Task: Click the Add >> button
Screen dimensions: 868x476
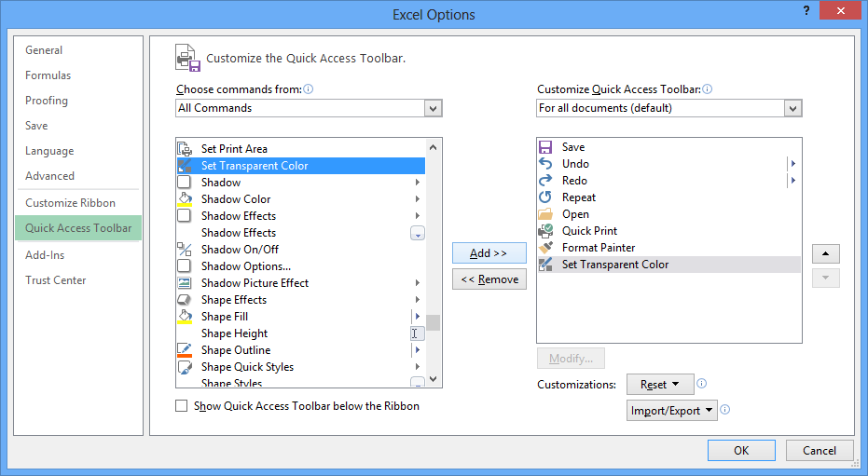Action: (x=489, y=253)
